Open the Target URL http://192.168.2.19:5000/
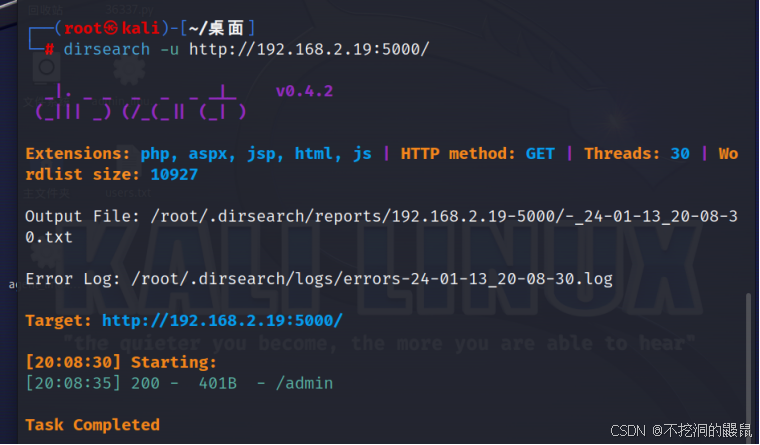This screenshot has height=445, width=760. click(222, 320)
